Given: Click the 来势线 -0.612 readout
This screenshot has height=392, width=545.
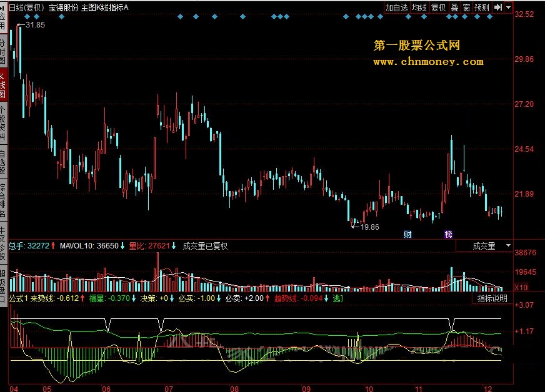Looking at the screenshot, I should click(57, 298).
